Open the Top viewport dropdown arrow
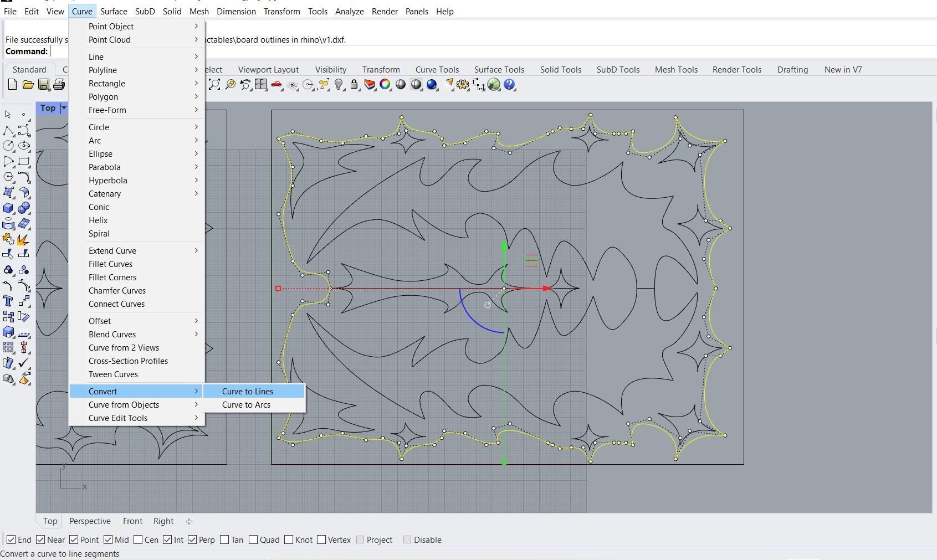Image resolution: width=937 pixels, height=560 pixels. click(x=64, y=108)
